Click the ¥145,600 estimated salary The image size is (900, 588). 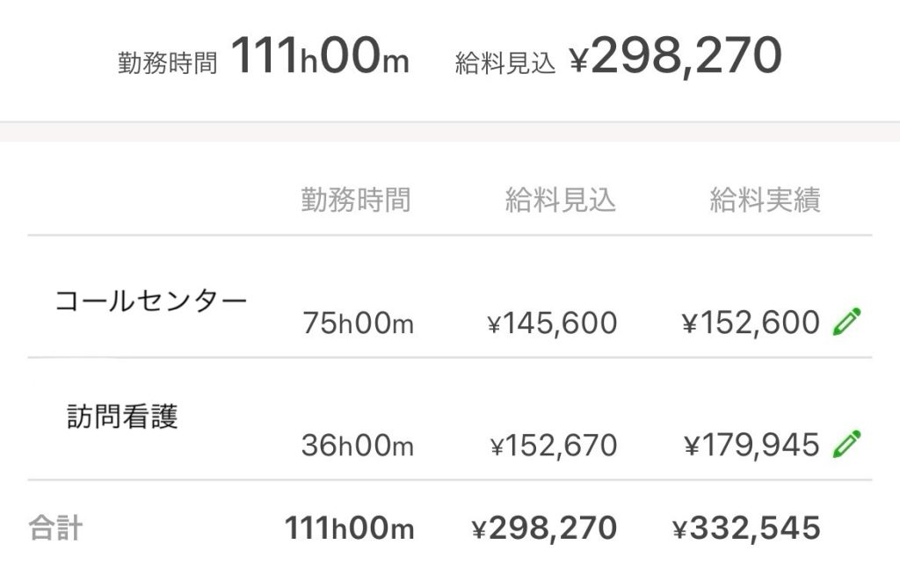click(552, 323)
